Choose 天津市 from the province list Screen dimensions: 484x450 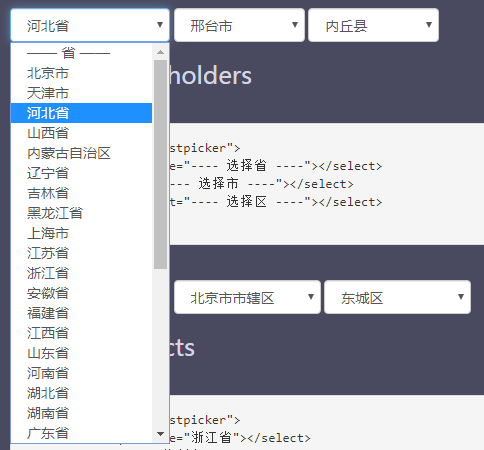(x=81, y=93)
